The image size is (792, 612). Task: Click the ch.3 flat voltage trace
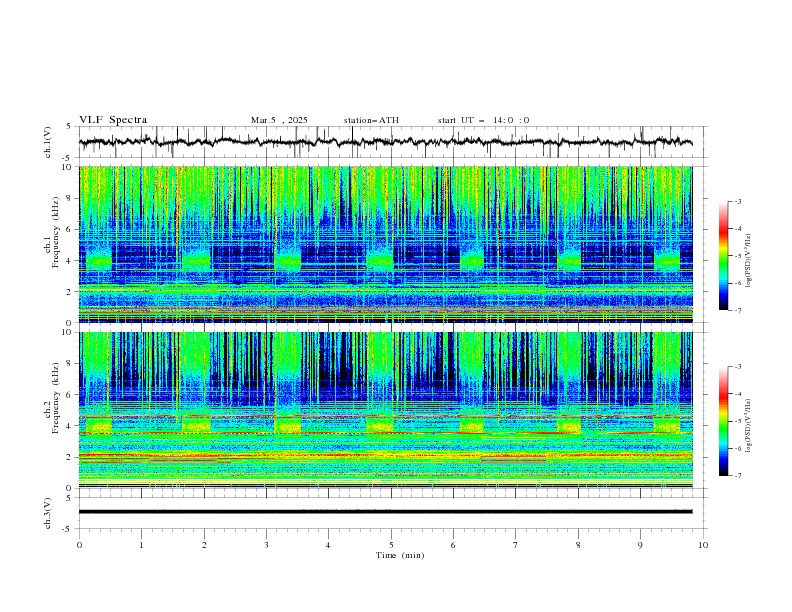pos(385,512)
